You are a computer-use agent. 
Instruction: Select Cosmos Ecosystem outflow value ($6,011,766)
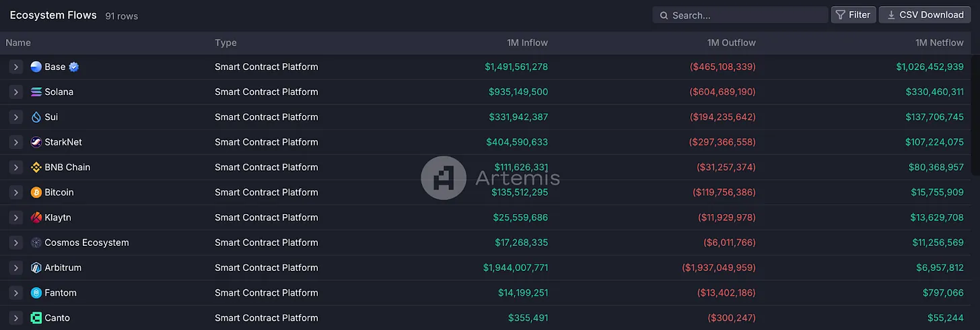(x=730, y=242)
